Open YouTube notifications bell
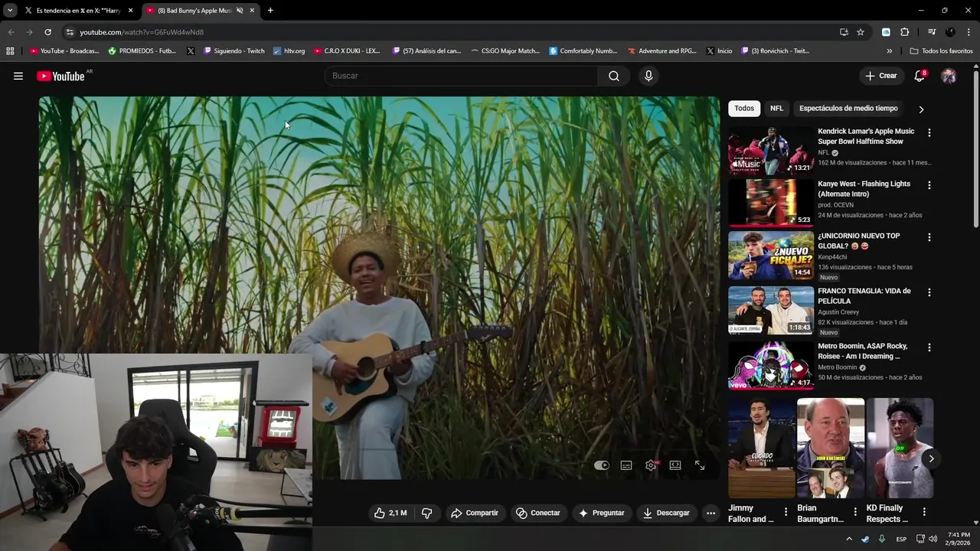This screenshot has height=551, width=980. pos(920,76)
